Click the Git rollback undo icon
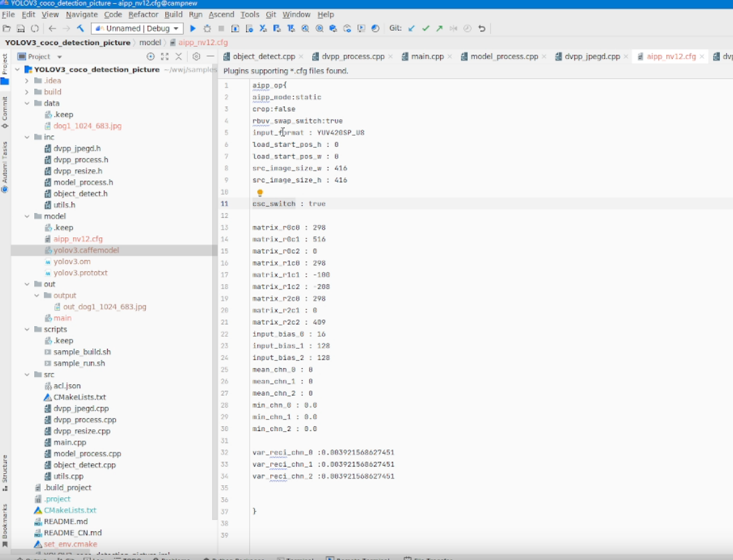This screenshot has width=733, height=560. [482, 29]
